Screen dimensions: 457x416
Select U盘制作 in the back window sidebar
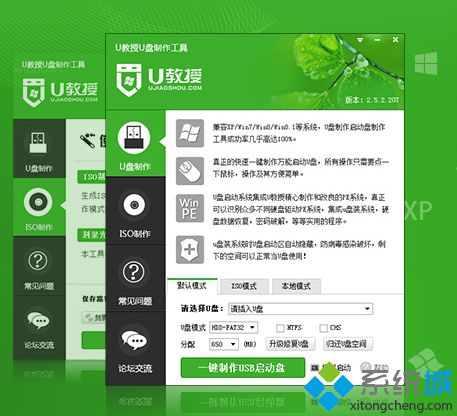click(39, 149)
